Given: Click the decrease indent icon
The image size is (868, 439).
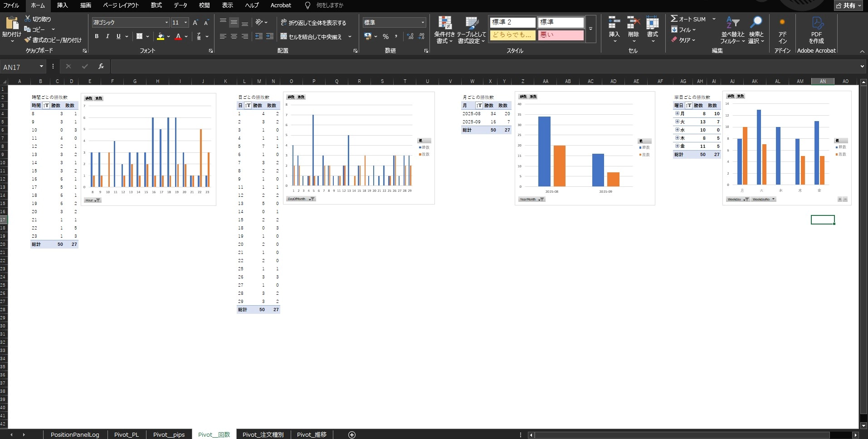Looking at the screenshot, I should (x=259, y=36).
